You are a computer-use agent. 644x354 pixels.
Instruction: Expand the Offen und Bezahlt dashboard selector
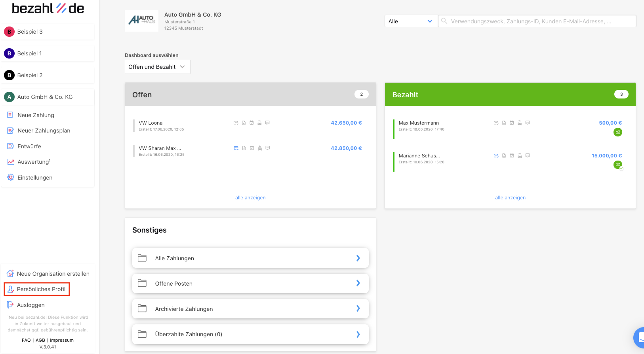[157, 67]
